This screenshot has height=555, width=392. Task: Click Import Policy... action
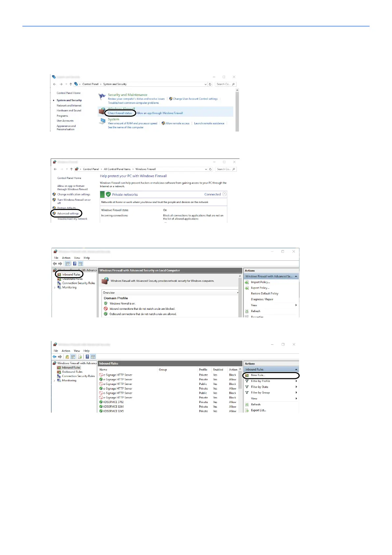(x=260, y=282)
